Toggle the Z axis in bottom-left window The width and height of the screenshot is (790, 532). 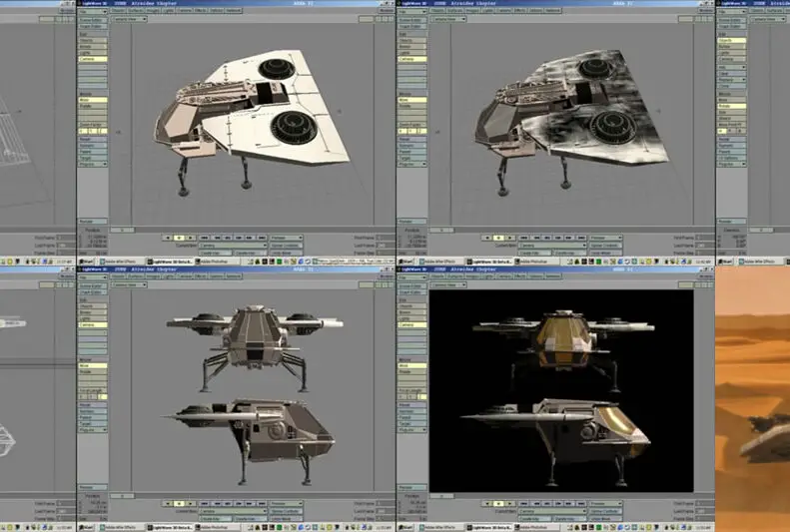(101, 396)
